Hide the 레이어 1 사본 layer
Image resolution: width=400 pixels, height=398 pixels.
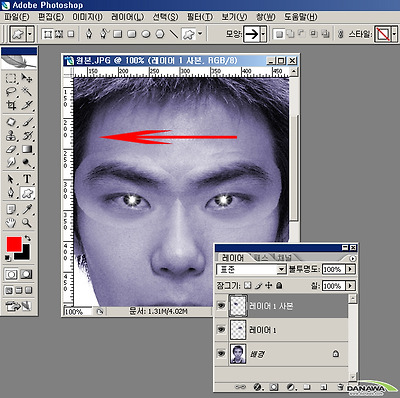221,305
